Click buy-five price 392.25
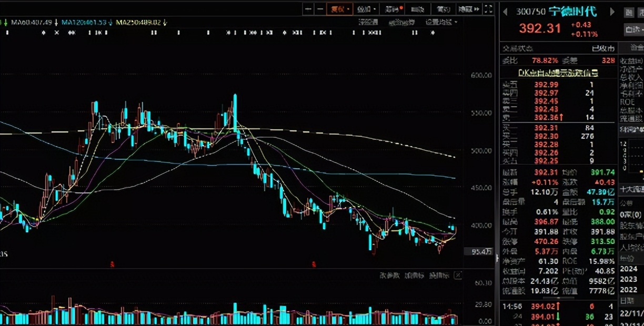 click(546, 161)
